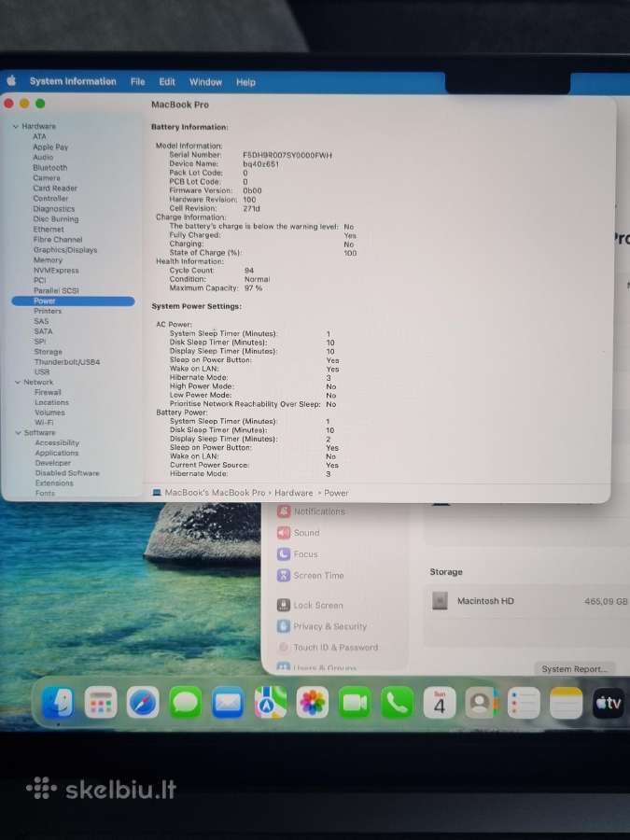Image resolution: width=630 pixels, height=840 pixels.
Task: Select Fibre Channel in the sidebar
Action: coord(58,240)
